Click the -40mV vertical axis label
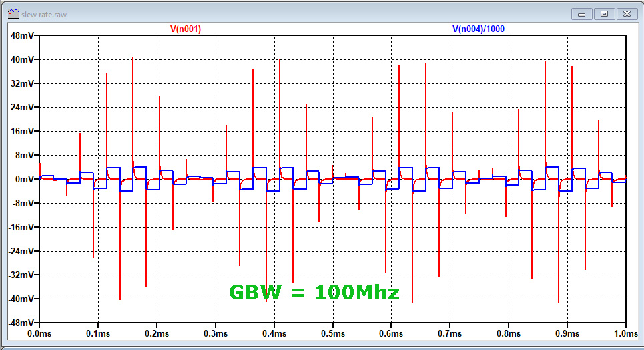The height and width of the screenshot is (350, 644). (21, 299)
